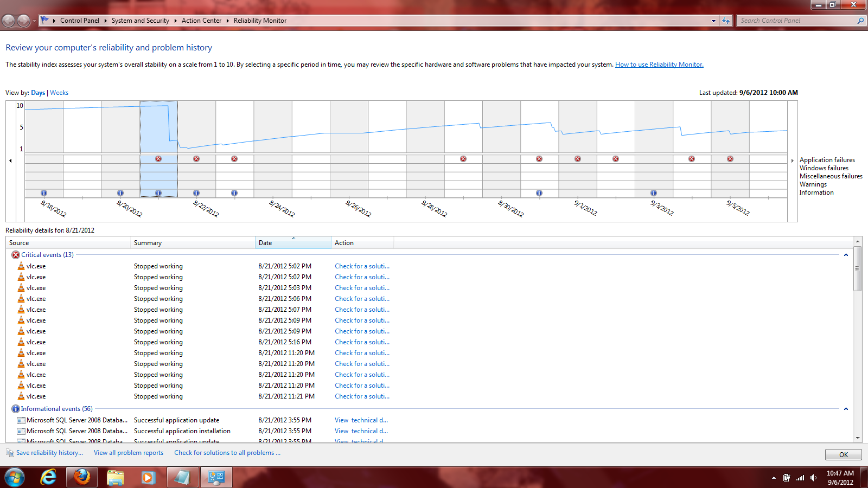The width and height of the screenshot is (868, 488).
Task: Open Firefox from the taskbar
Action: click(82, 477)
